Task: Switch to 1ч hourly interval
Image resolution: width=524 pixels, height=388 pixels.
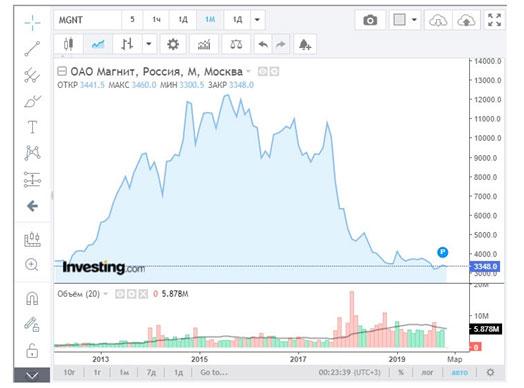Action: pos(156,20)
